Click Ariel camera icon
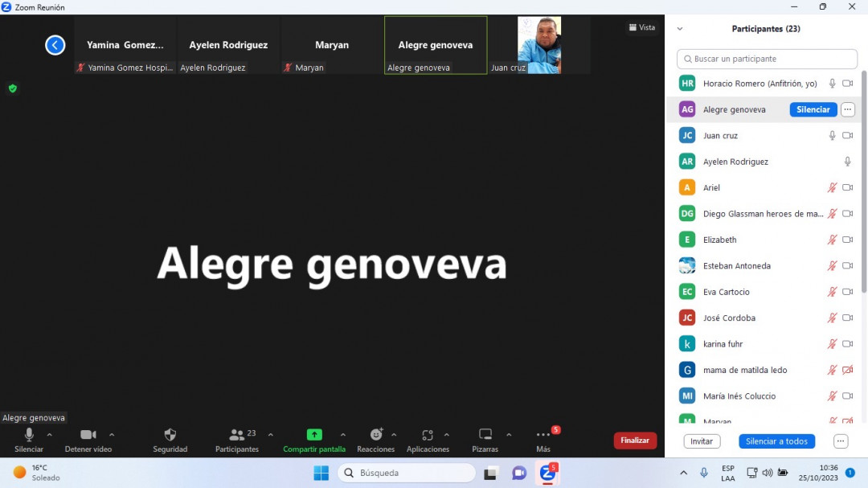The height and width of the screenshot is (488, 868). (x=848, y=188)
